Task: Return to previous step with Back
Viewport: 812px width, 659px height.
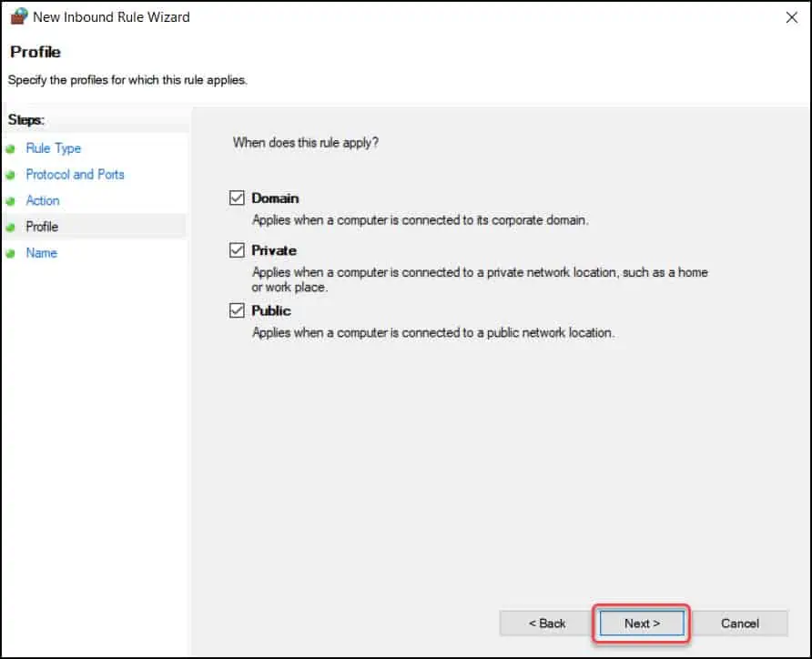Action: (x=546, y=624)
